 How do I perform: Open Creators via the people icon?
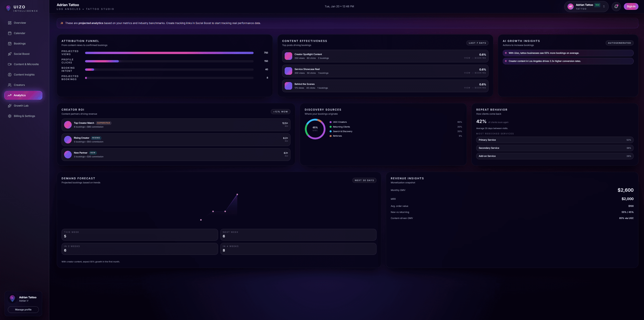click(10, 85)
